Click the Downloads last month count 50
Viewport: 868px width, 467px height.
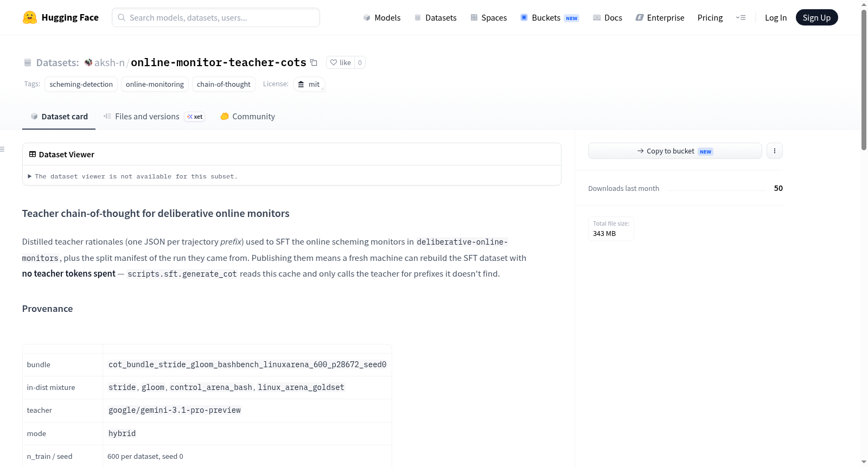tap(778, 188)
